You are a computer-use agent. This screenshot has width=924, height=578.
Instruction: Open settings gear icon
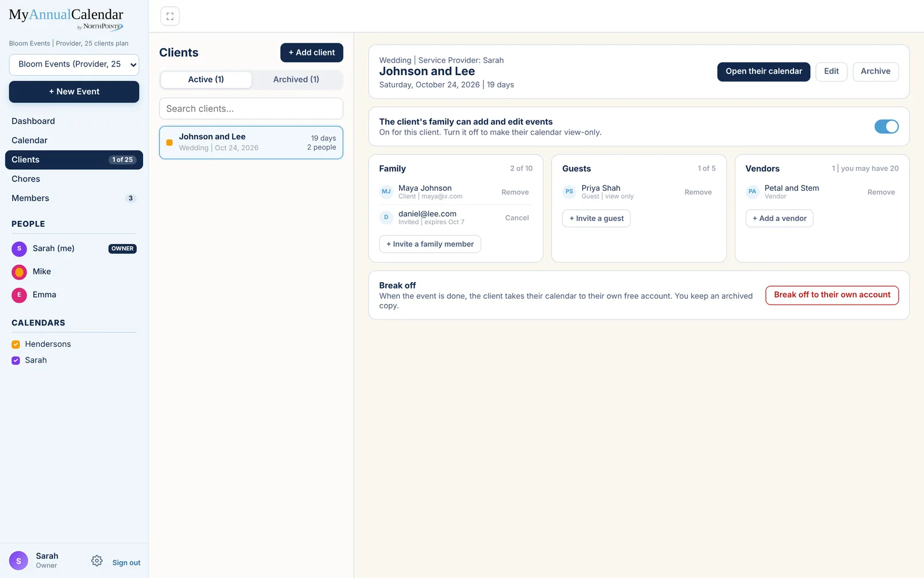tap(97, 561)
